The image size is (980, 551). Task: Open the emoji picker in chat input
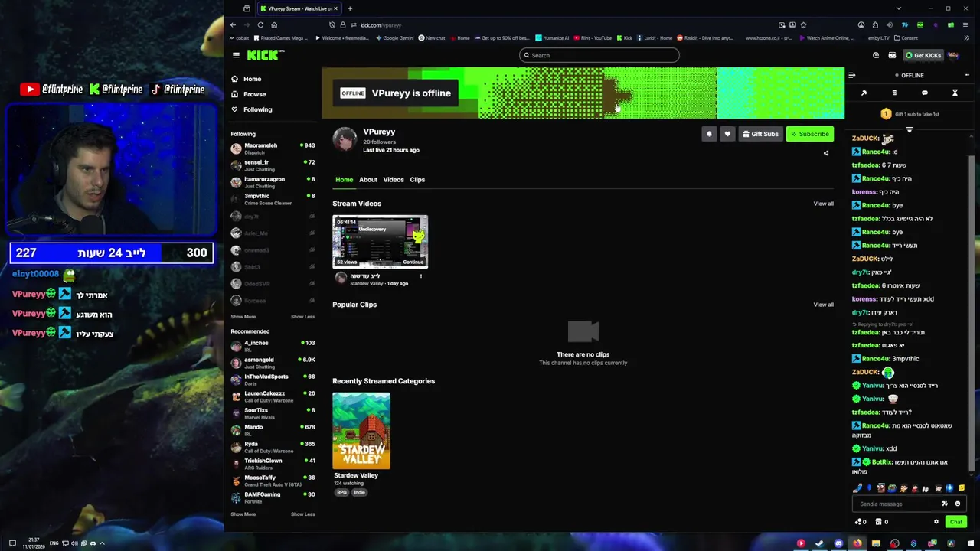coord(958,504)
